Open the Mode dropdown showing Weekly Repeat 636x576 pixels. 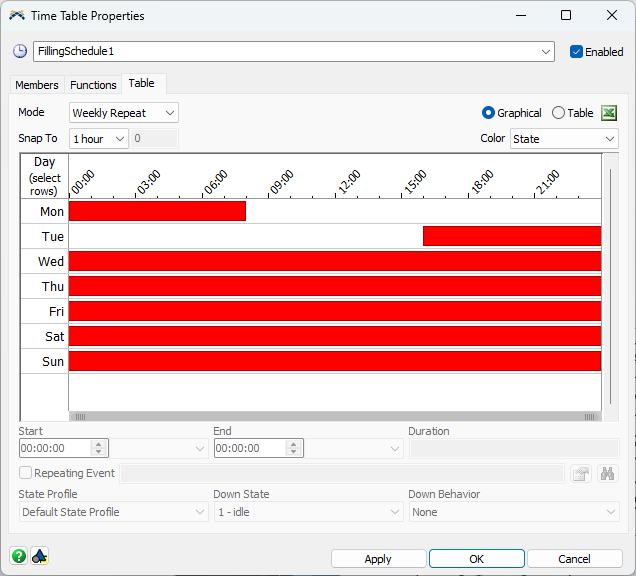[123, 113]
